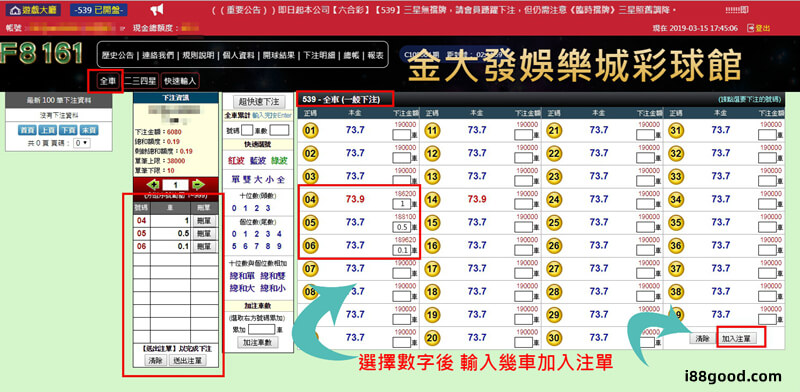Select the 紅波 quick-pick link
This screenshot has width=800, height=392.
pyautogui.click(x=236, y=161)
